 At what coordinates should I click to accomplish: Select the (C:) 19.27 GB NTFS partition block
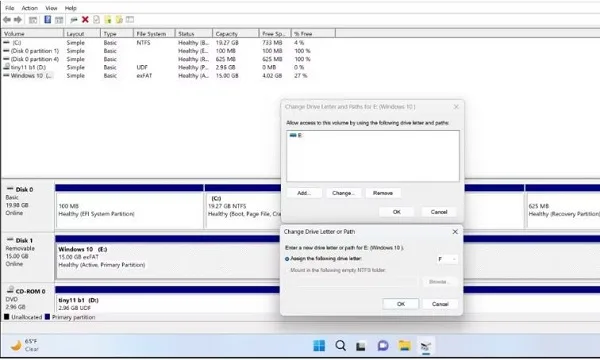pyautogui.click(x=243, y=210)
